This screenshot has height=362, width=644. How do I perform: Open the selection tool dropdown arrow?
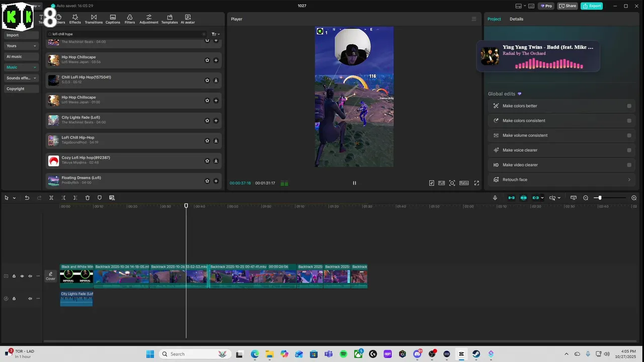tap(14, 198)
